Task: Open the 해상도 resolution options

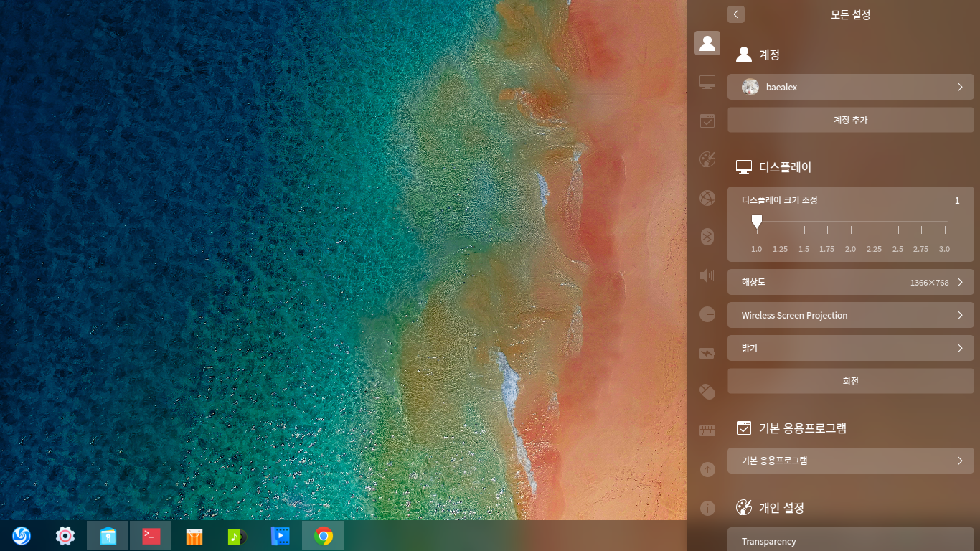Action: pyautogui.click(x=850, y=282)
